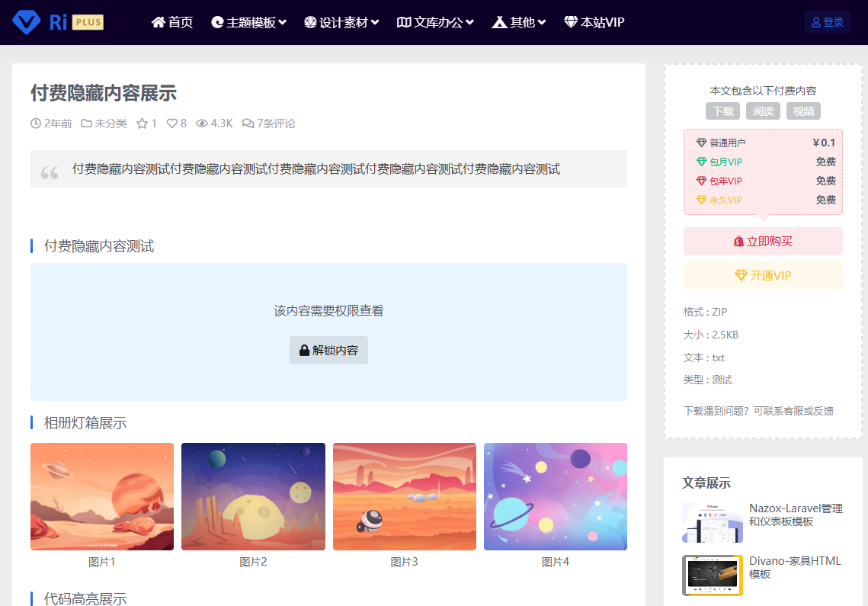The height and width of the screenshot is (606, 868).
Task: Click the lock icon in 解锁内容
Action: point(305,350)
